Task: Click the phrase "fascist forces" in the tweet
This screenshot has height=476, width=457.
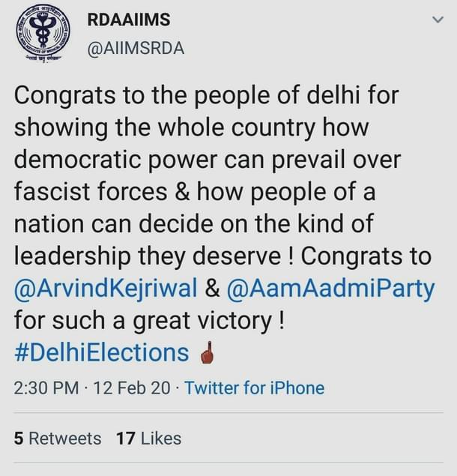Action: click(x=90, y=193)
